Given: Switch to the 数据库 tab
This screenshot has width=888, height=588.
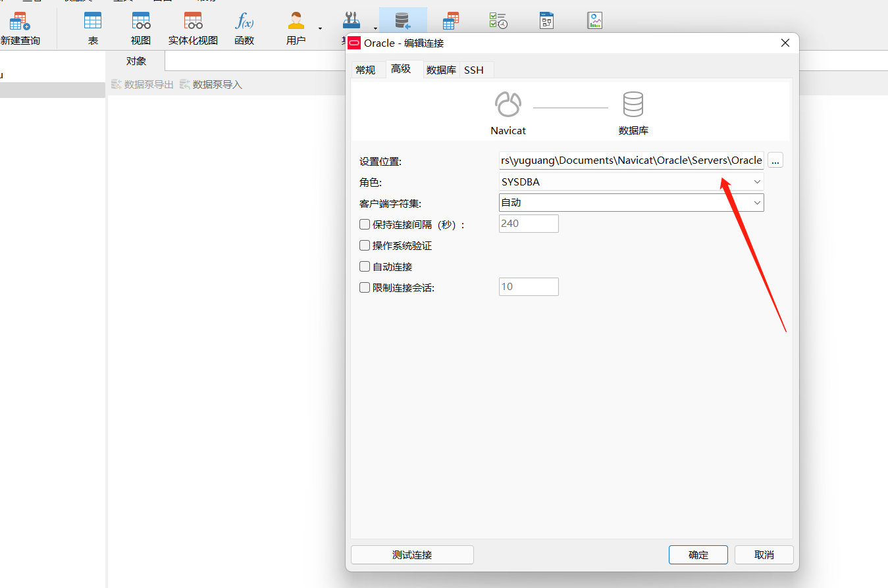Looking at the screenshot, I should [441, 70].
